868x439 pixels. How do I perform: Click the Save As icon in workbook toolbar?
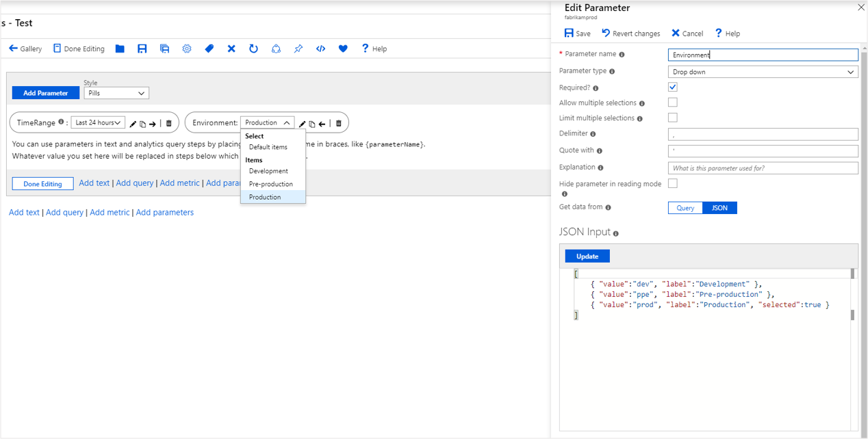164,49
